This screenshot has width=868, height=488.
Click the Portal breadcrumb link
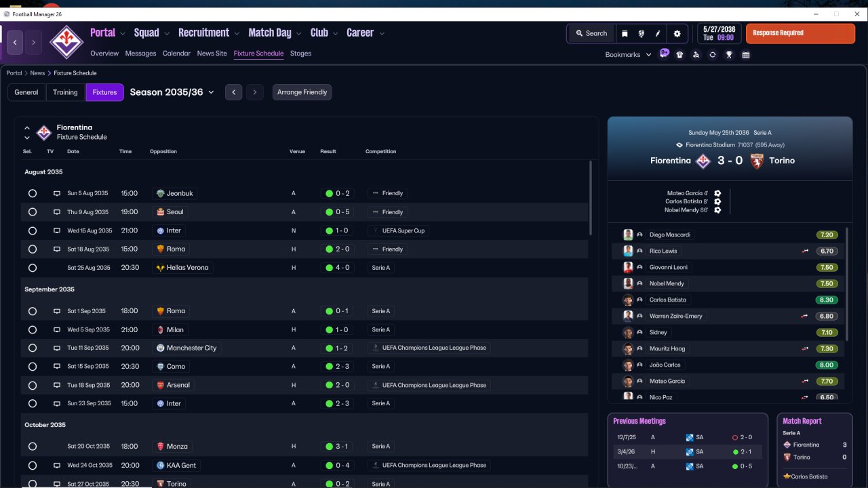(14, 73)
